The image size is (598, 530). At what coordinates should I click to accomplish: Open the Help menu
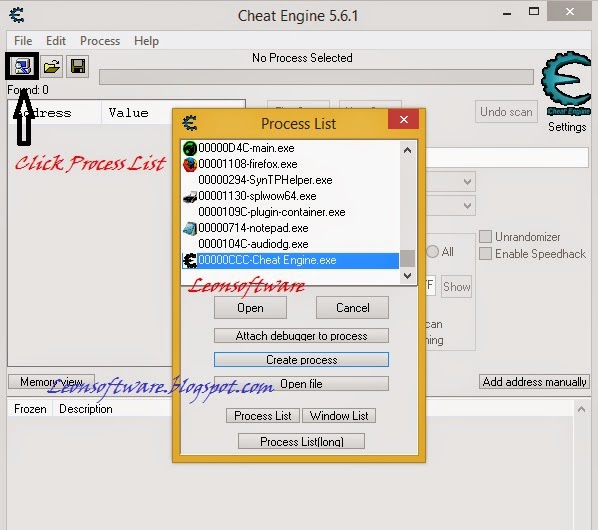click(x=146, y=41)
